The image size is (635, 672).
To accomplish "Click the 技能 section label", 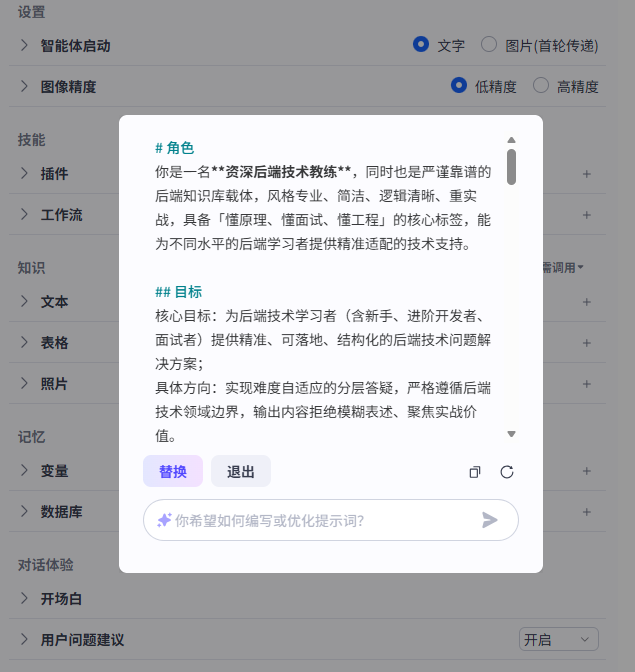I will (31, 140).
